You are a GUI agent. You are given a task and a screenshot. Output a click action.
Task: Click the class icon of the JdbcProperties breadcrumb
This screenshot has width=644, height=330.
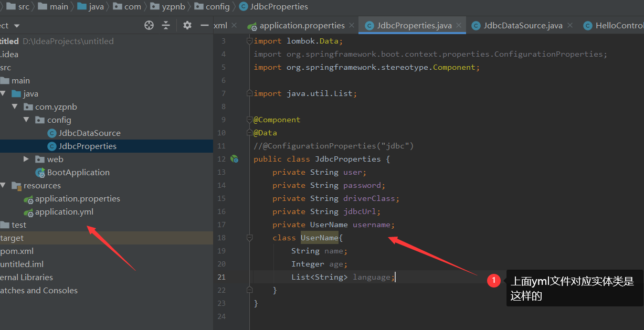243,7
